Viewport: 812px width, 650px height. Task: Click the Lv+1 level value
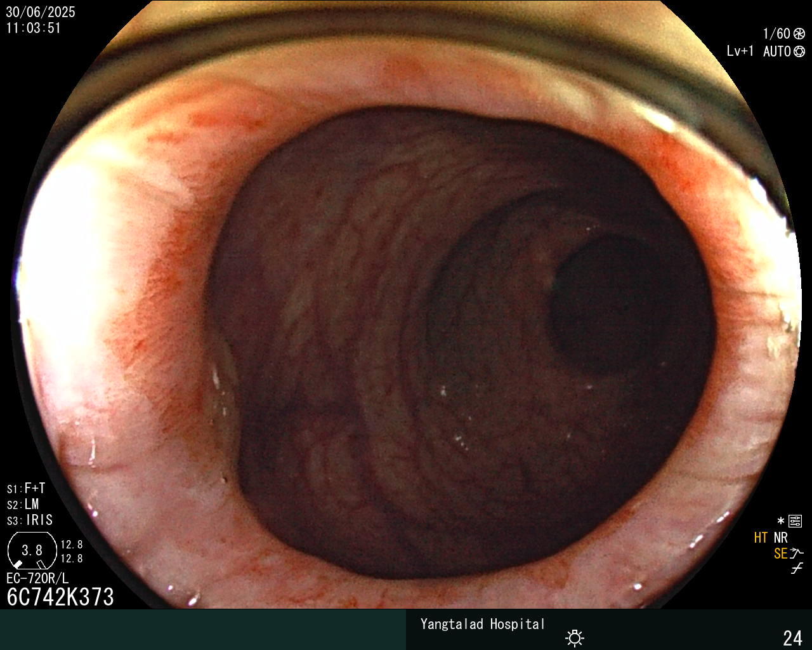coord(740,51)
